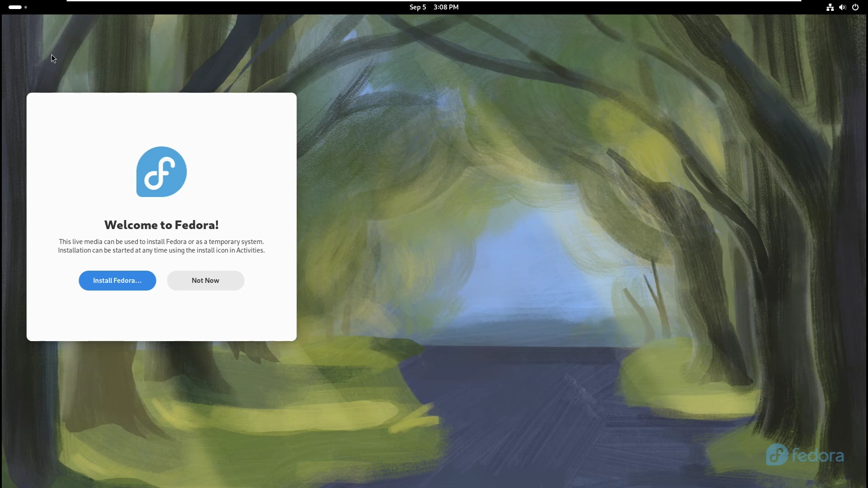Image resolution: width=868 pixels, height=488 pixels.
Task: Open the wired network status icon
Action: point(830,7)
